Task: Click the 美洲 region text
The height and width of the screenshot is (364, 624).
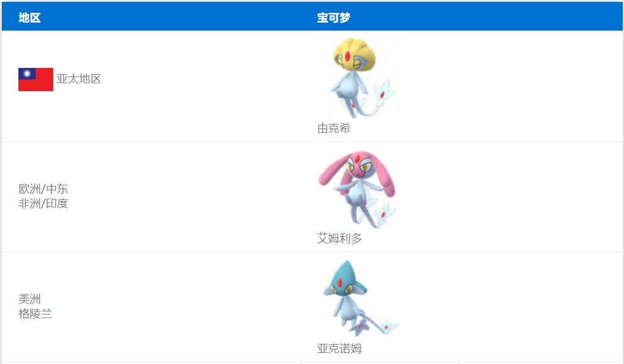Action: click(29, 299)
